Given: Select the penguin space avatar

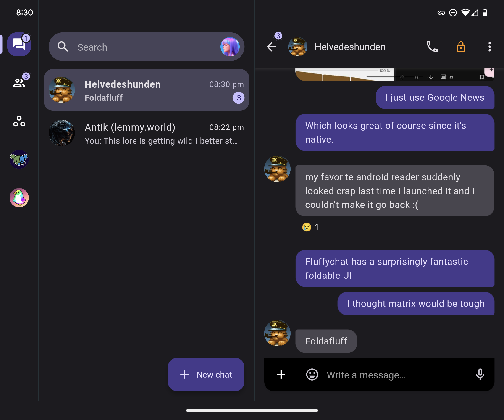Looking at the screenshot, I should tap(19, 197).
